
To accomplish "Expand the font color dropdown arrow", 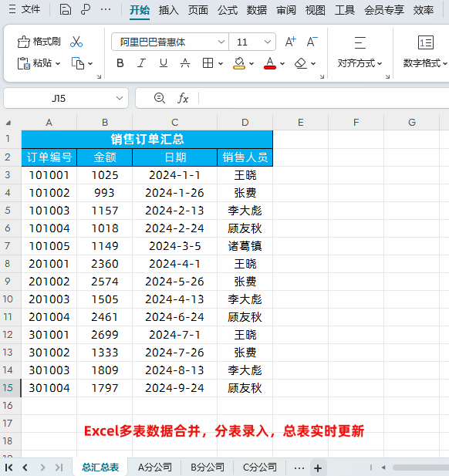I will [282, 64].
